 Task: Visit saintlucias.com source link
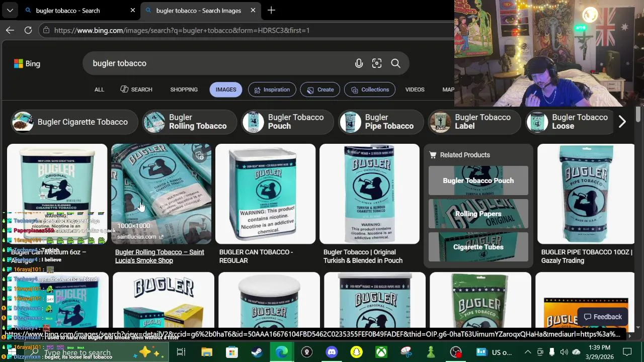click(x=140, y=237)
